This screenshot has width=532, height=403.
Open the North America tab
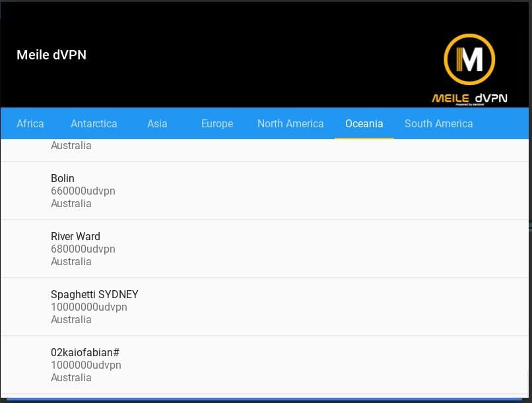pyautogui.click(x=290, y=123)
